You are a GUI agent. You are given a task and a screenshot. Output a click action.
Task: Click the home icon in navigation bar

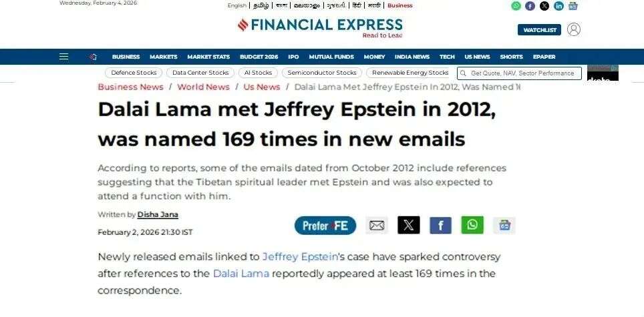(93, 57)
